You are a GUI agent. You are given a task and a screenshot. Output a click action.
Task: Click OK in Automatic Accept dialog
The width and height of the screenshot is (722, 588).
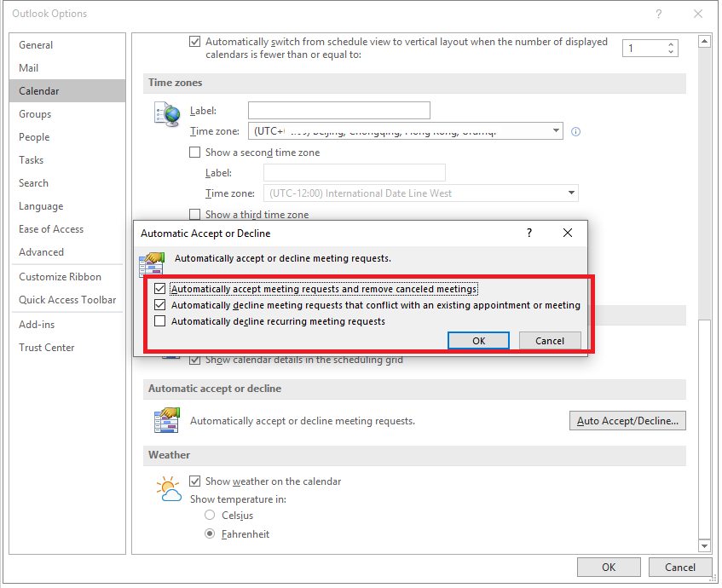point(478,341)
